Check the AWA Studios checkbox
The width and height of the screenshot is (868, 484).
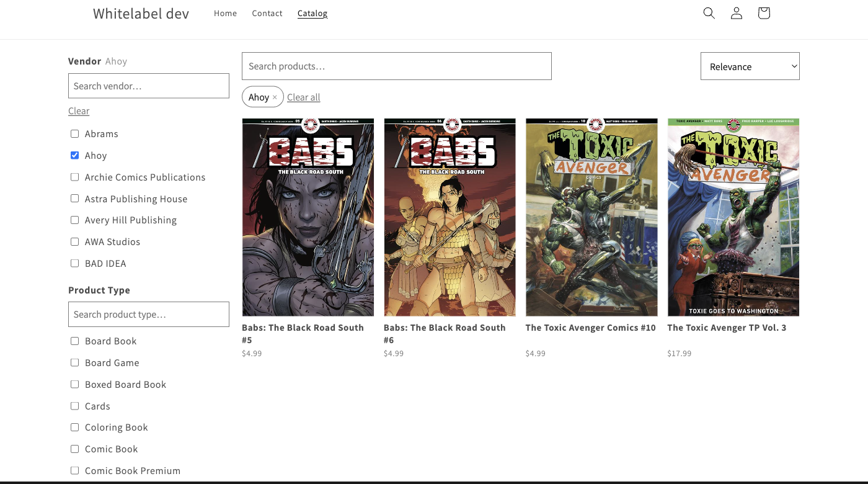[x=75, y=241]
